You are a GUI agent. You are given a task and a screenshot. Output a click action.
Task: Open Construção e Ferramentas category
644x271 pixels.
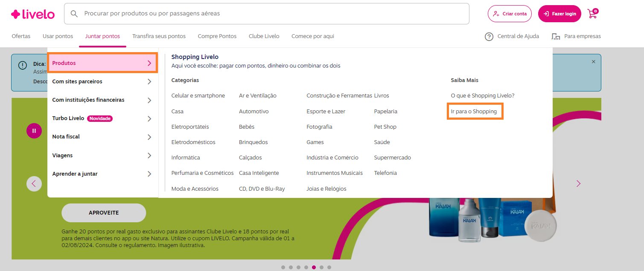pos(339,96)
